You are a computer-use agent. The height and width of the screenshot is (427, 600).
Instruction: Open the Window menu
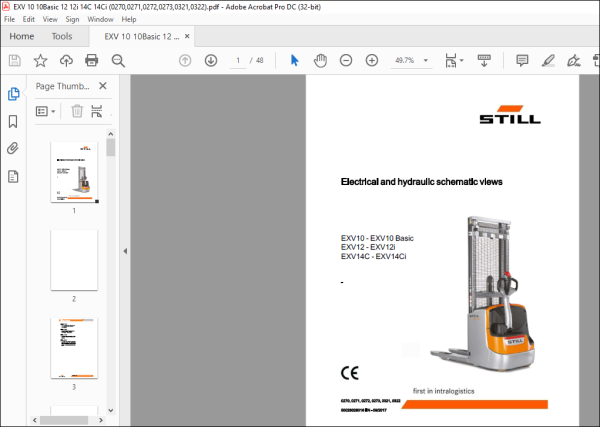click(100, 19)
